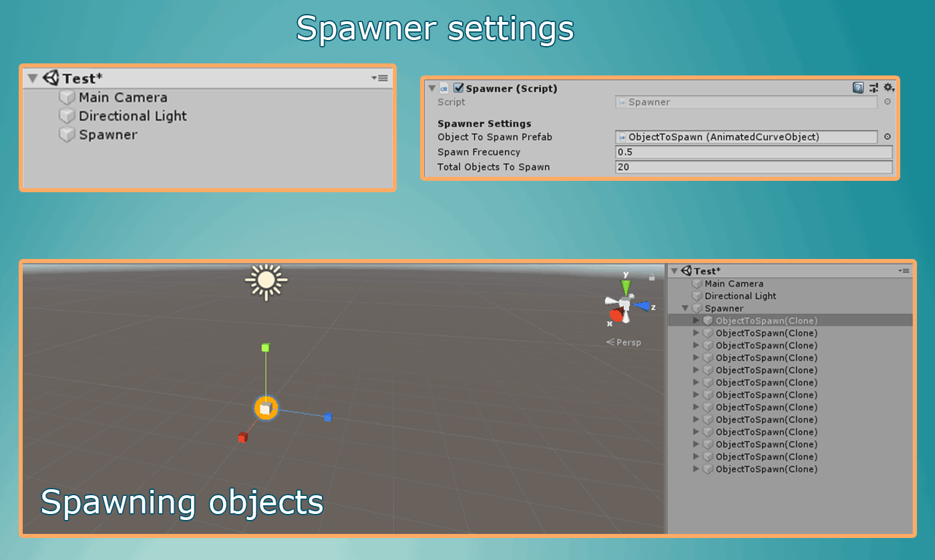Image resolution: width=935 pixels, height=560 pixels.
Task: Click the greyed Script field showing Spawner
Action: click(746, 102)
